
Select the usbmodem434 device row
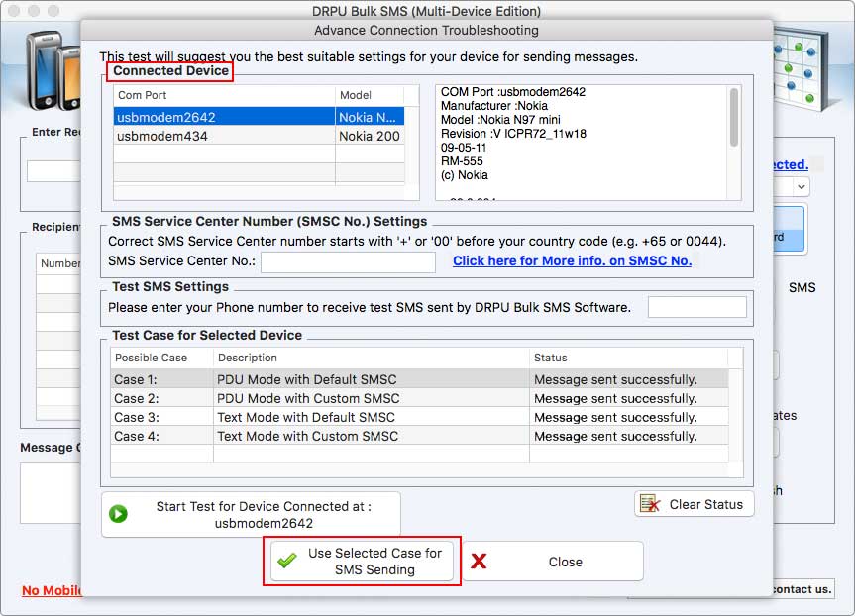(x=259, y=136)
